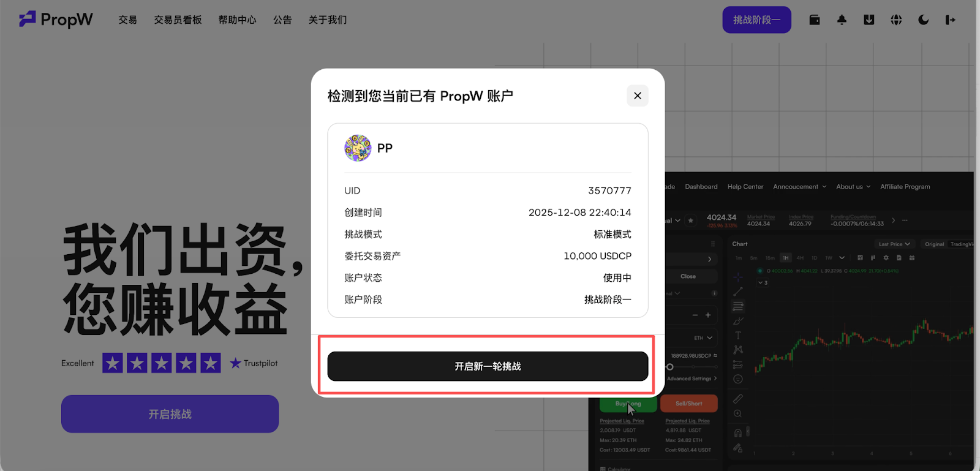The image size is (980, 471).
Task: Click the download icon in the header
Action: pyautogui.click(x=869, y=20)
